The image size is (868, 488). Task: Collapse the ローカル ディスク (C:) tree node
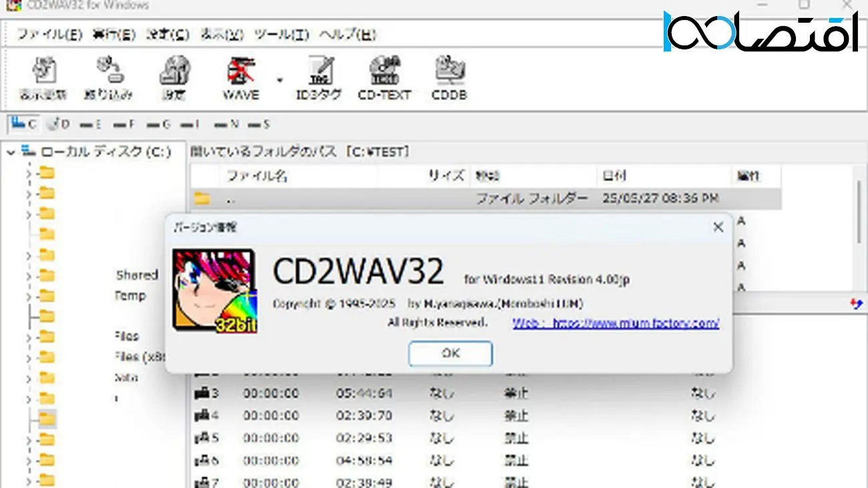click(11, 152)
